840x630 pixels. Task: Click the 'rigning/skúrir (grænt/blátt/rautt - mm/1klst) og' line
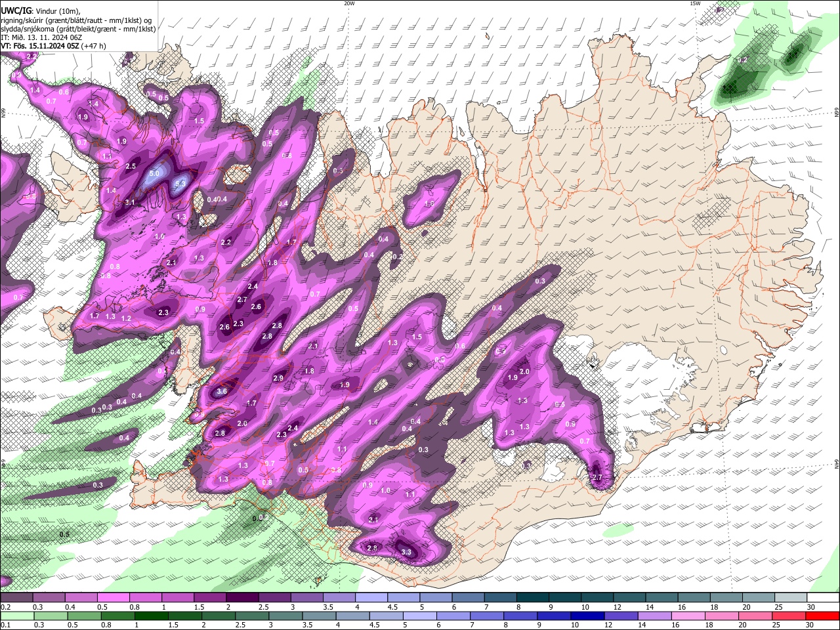[77, 20]
